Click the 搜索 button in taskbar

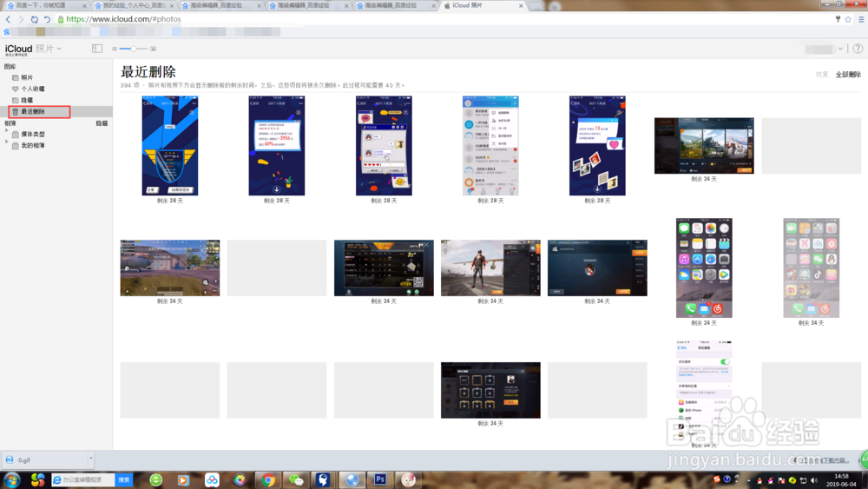[x=124, y=479]
